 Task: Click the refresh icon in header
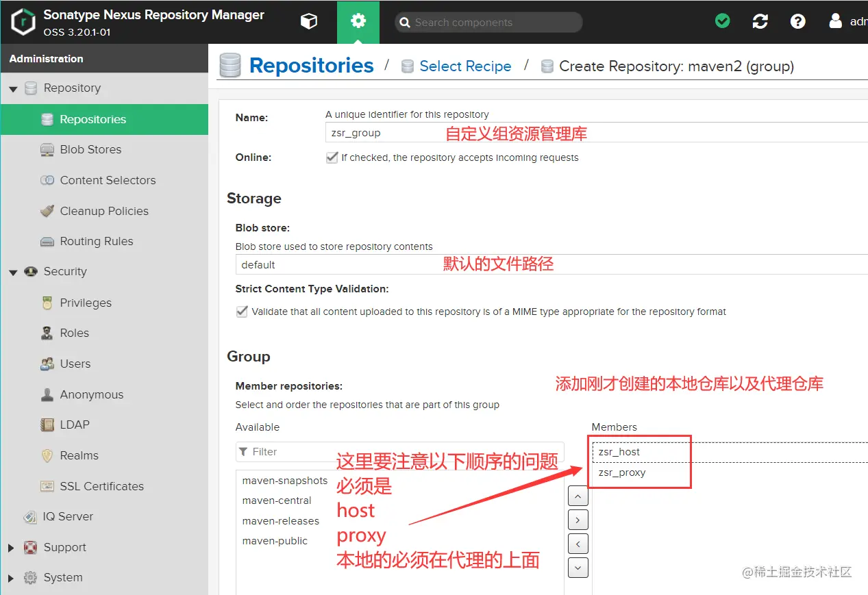click(760, 21)
